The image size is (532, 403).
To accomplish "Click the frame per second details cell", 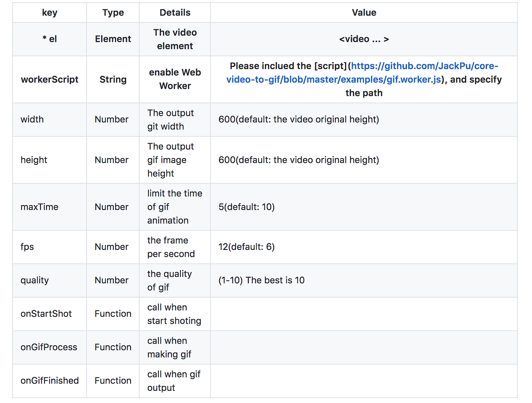I will tap(171, 247).
